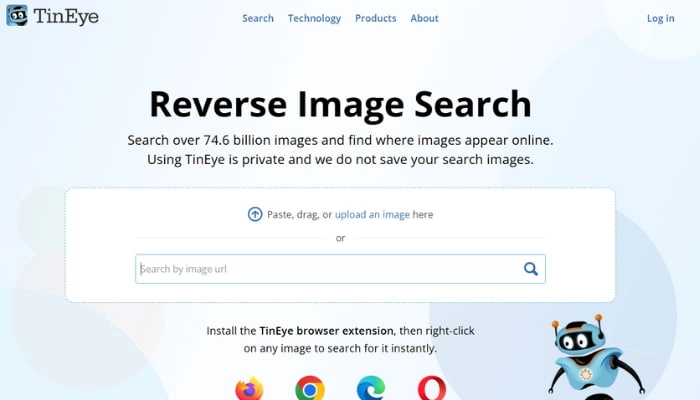Click the 'TinEye browser extension' bold text
The height and width of the screenshot is (400, 700).
point(326,331)
